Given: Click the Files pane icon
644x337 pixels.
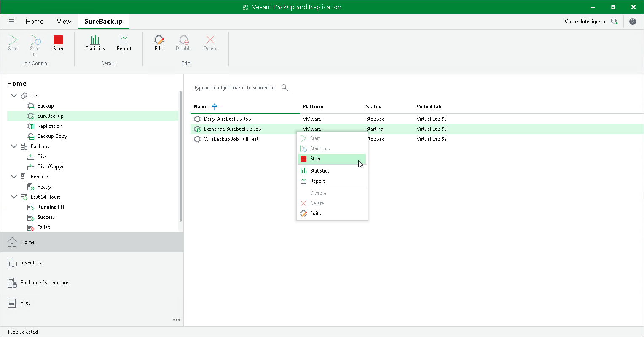Looking at the screenshot, I should [x=12, y=303].
